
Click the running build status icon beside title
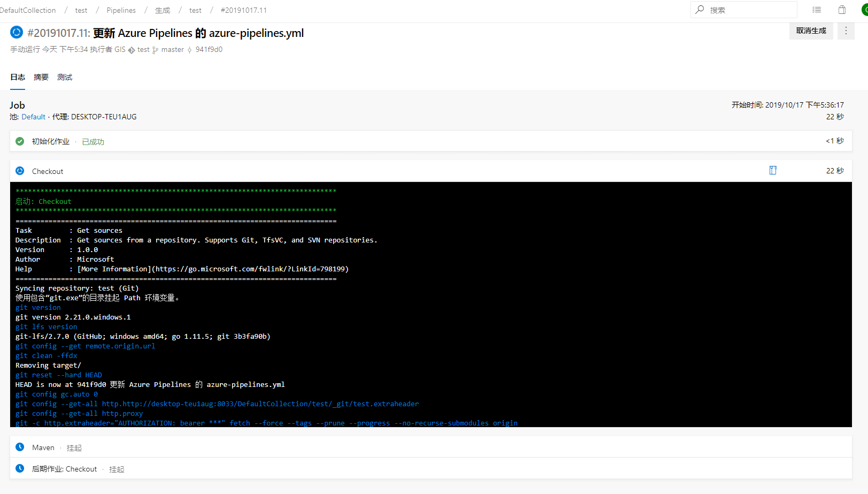click(x=17, y=33)
